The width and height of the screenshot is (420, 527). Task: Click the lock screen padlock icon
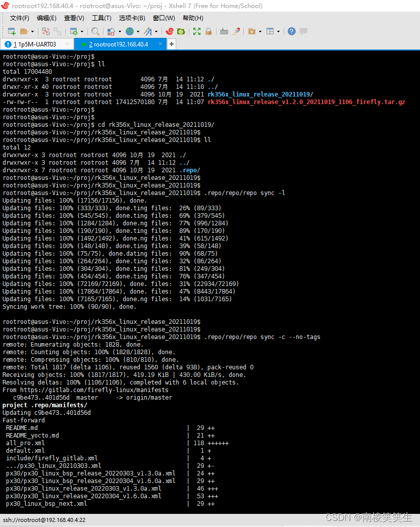click(208, 31)
